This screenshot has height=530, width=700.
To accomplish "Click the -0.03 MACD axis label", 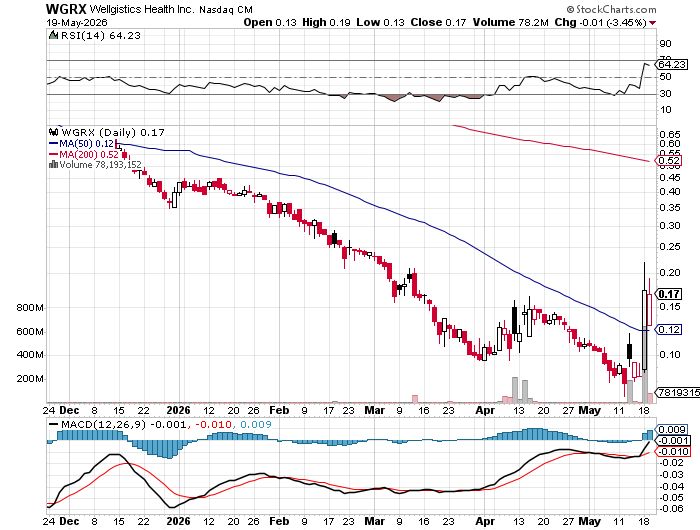I will coord(671,474).
